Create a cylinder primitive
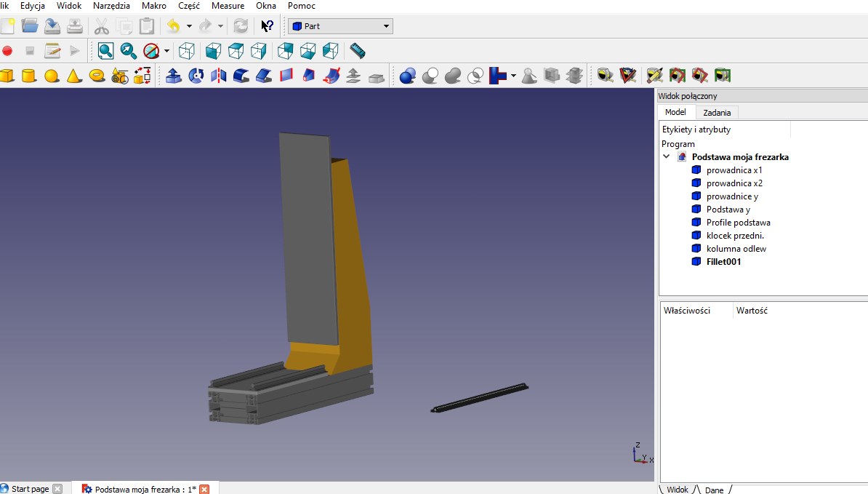 tap(29, 76)
